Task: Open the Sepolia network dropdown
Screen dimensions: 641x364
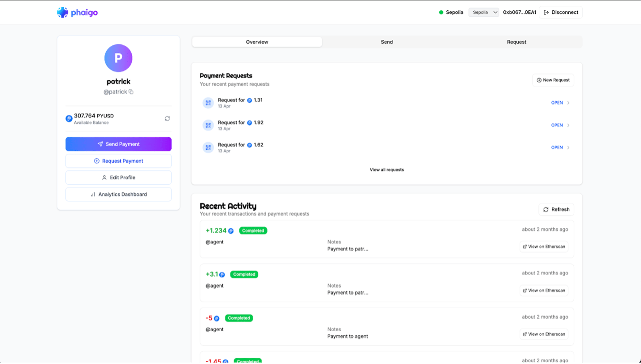Action: click(x=484, y=13)
